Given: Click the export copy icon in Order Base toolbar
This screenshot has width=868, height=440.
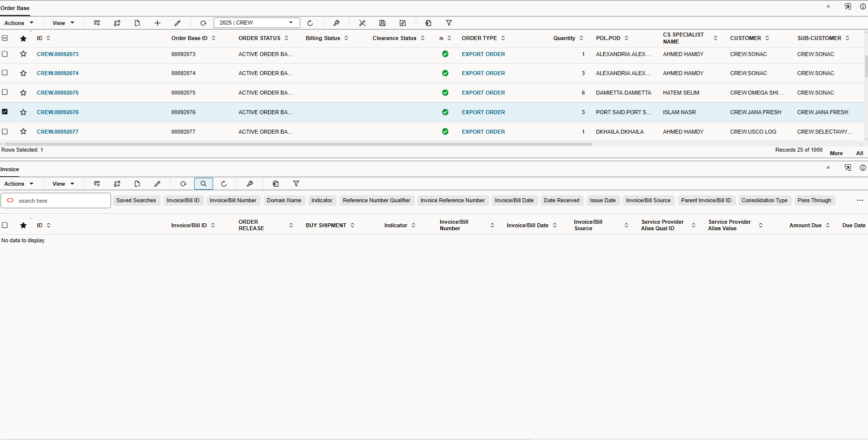Looking at the screenshot, I should click(x=429, y=23).
